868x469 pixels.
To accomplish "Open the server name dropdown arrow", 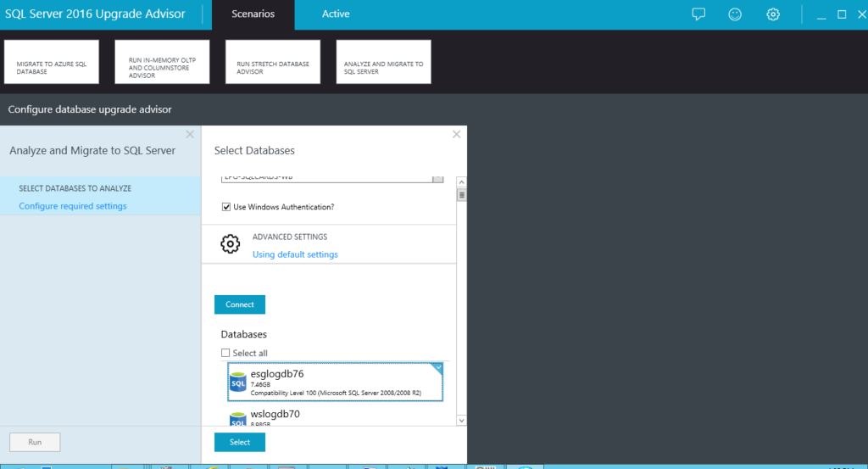I will pos(438,178).
